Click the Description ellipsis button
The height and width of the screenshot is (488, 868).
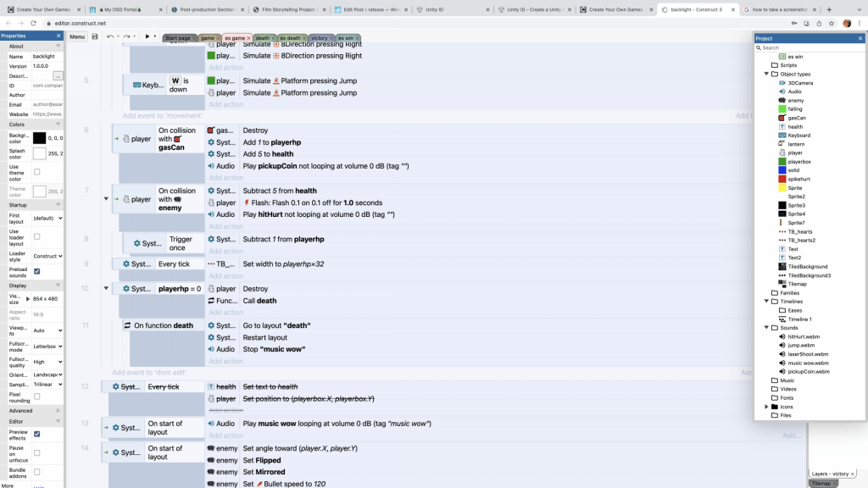(58, 75)
